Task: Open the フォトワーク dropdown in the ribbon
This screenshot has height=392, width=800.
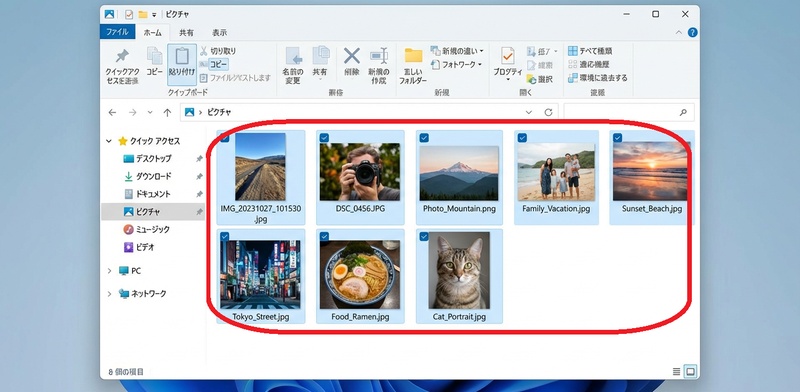Action: click(456, 65)
